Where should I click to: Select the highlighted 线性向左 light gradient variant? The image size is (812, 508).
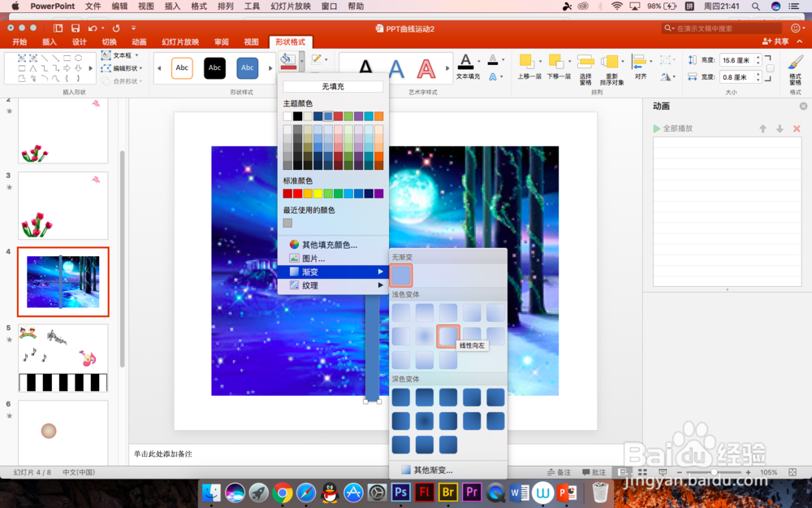448,336
